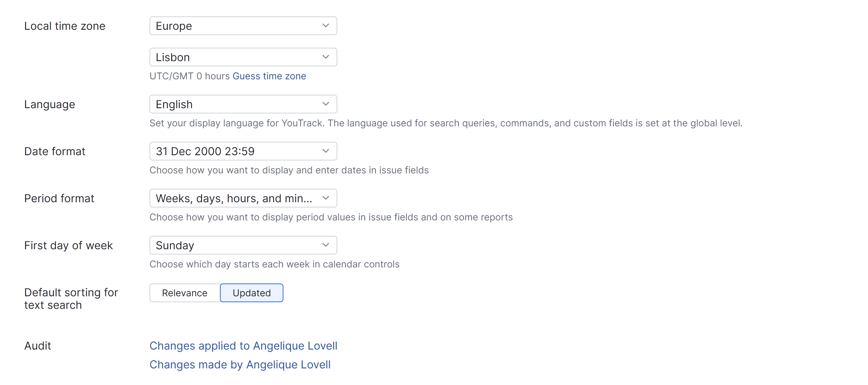The width and height of the screenshot is (868, 385).
Task: Select Updated as default search sorting
Action: coord(251,293)
